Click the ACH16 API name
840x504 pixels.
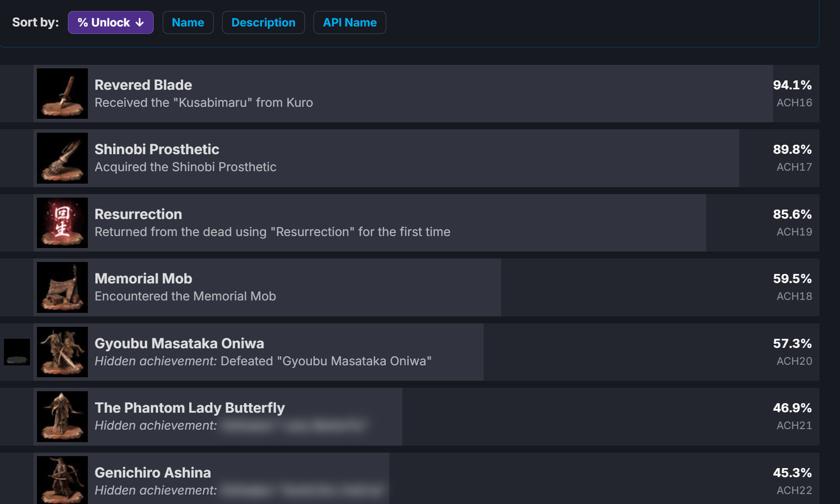[x=794, y=102]
